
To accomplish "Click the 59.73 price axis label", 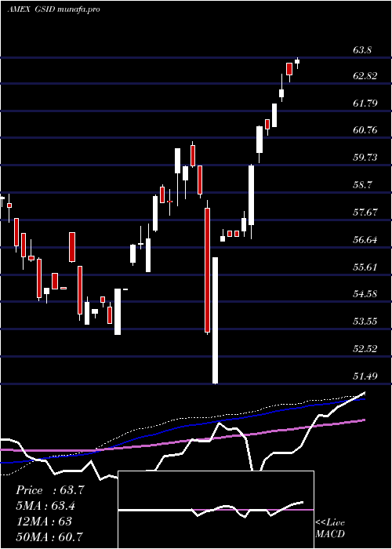I will click(x=365, y=158).
